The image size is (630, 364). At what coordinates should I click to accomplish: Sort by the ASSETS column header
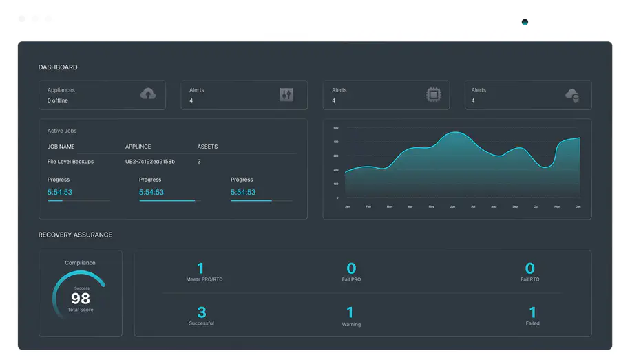207,147
